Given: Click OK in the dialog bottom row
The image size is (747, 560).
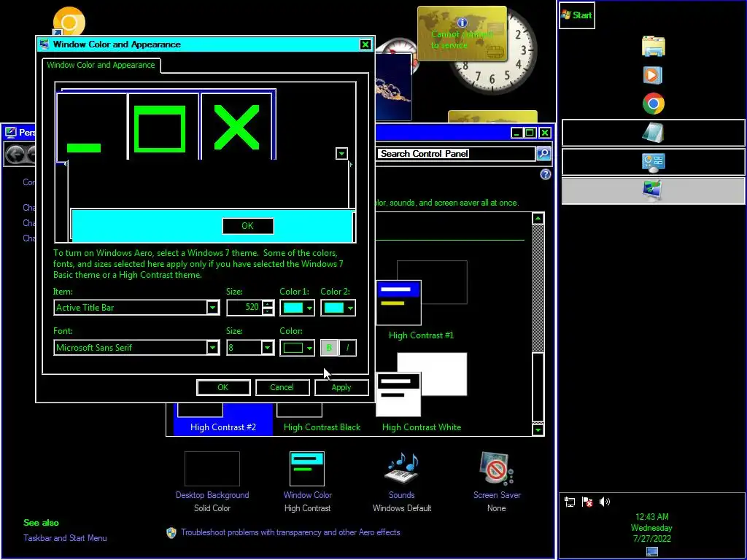Looking at the screenshot, I should [x=223, y=387].
